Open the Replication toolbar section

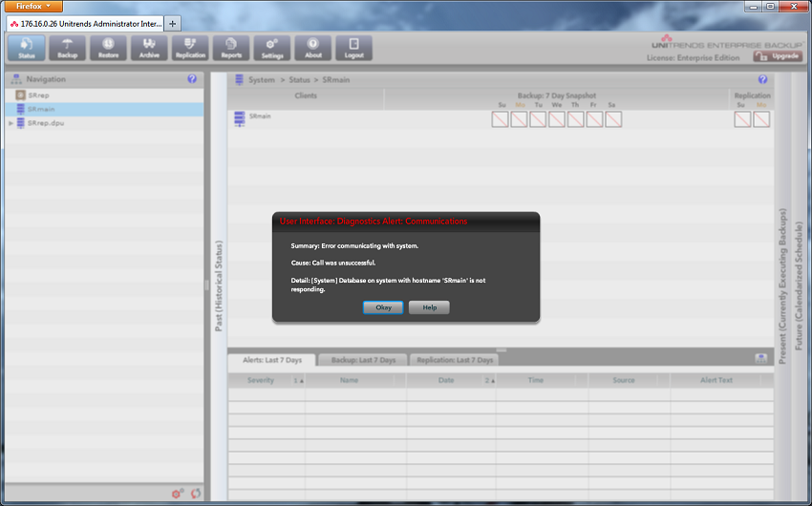click(190, 48)
